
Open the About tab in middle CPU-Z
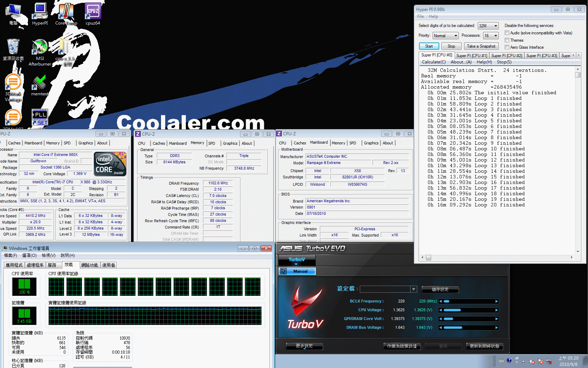247,143
